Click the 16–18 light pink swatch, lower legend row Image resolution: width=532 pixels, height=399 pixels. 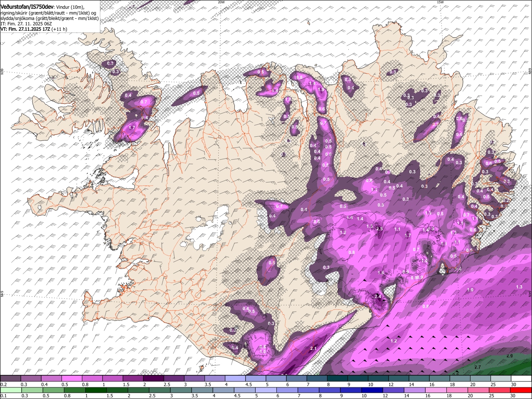tap(436, 390)
